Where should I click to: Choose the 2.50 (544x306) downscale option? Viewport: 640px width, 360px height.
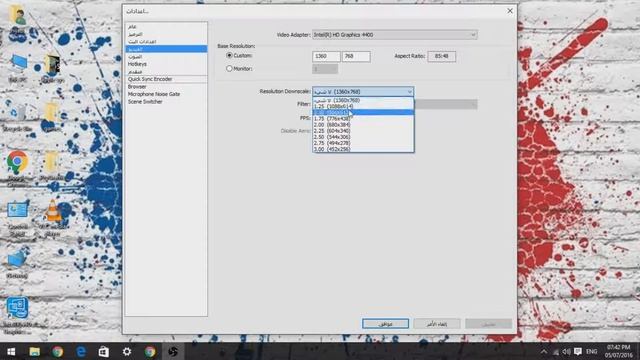coord(363,137)
